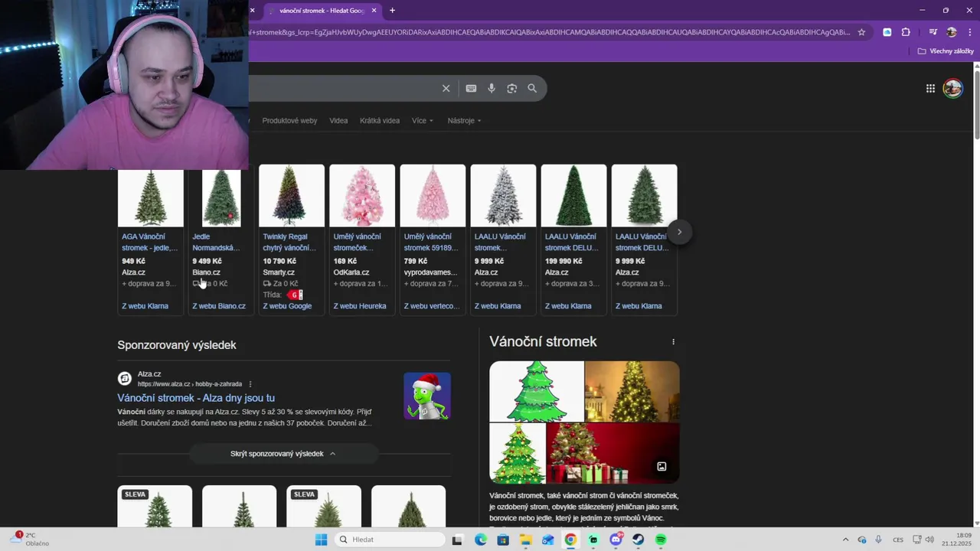The height and width of the screenshot is (551, 980).
Task: Open the Windows Start menu
Action: (321, 540)
